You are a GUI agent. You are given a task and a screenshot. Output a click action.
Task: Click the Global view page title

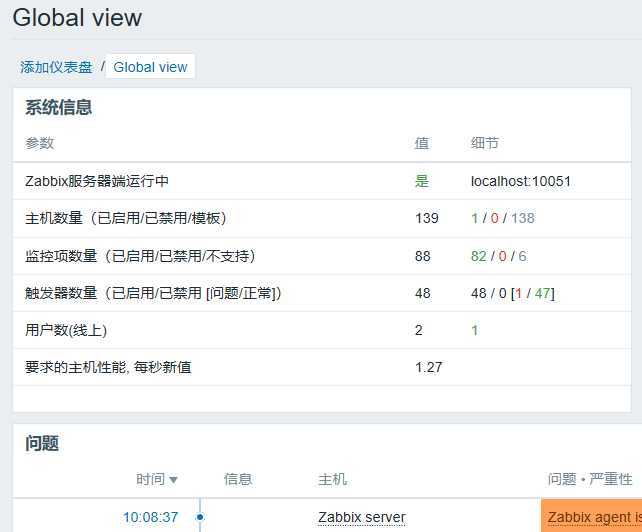pyautogui.click(x=77, y=18)
